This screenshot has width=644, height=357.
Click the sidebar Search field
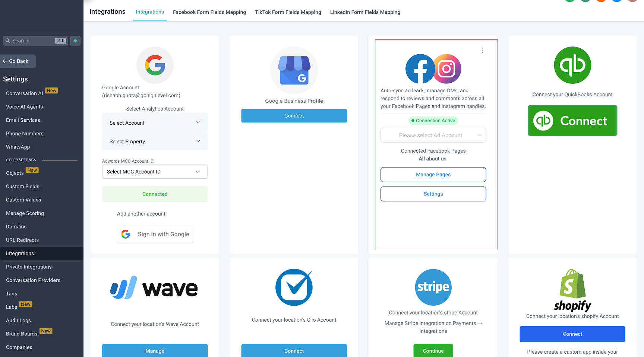(x=35, y=41)
